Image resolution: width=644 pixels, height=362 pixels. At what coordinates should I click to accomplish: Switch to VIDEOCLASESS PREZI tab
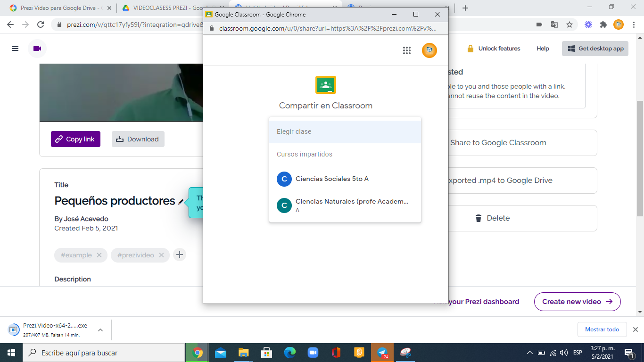pos(172,8)
